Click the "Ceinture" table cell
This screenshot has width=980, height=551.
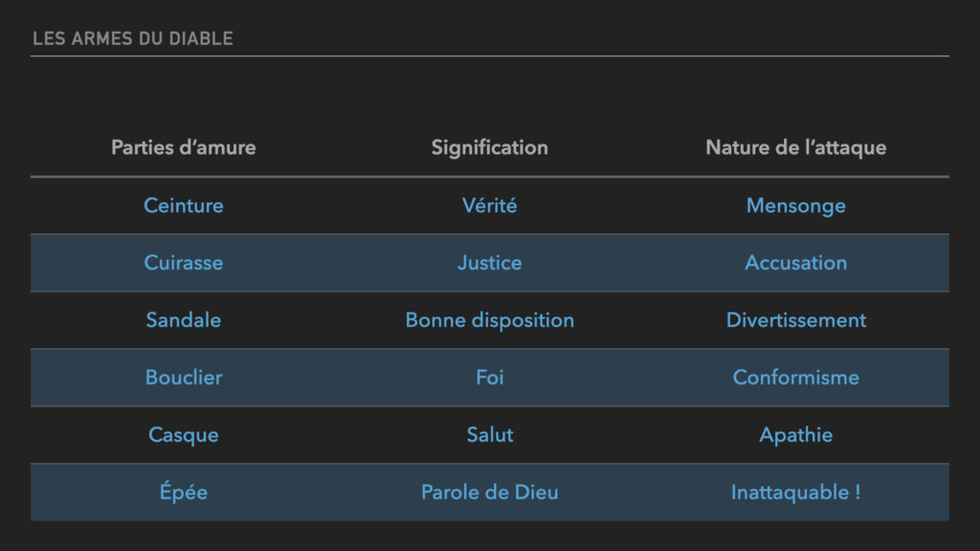[x=184, y=205]
